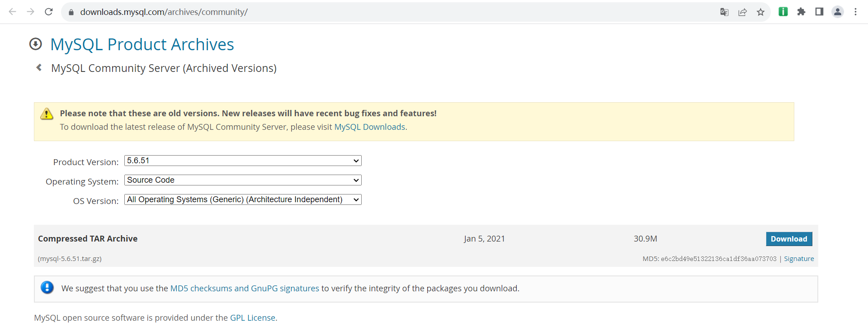
Task: Bookmark this page with star icon
Action: tap(760, 12)
